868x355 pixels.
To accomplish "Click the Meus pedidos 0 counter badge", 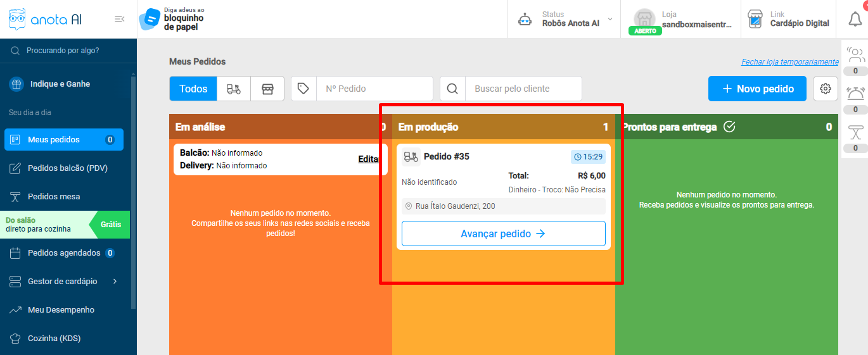I will pos(110,140).
